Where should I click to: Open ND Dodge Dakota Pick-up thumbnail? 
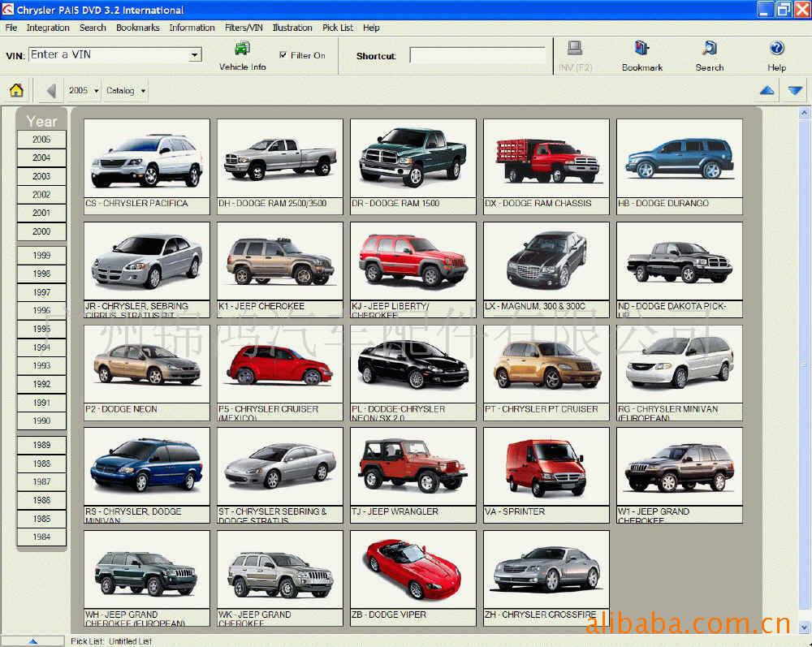coord(679,261)
